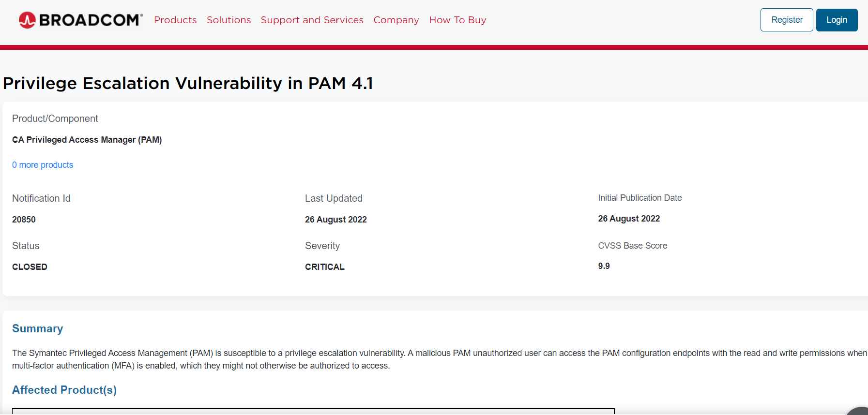
Task: Click the Login button
Action: pos(837,20)
